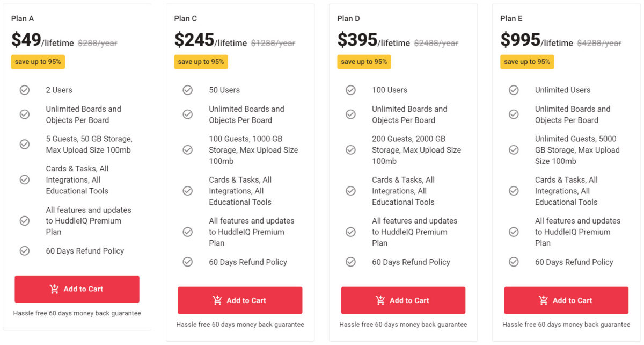Viewport: 644px width, 345px height.
Task: Add Plan E to the cart
Action: 566,300
